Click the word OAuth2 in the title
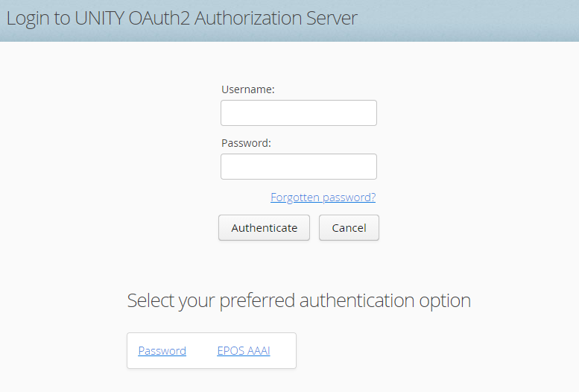579x392 pixels. [x=159, y=18]
